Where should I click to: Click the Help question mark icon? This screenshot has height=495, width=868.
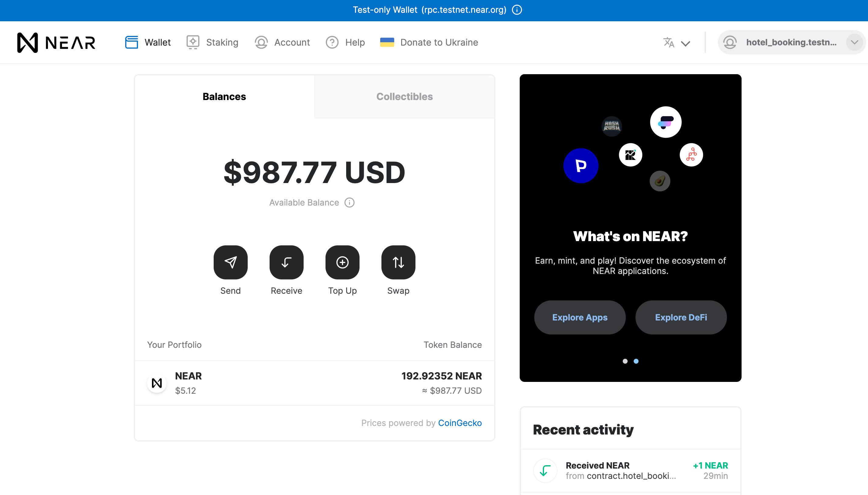tap(332, 42)
